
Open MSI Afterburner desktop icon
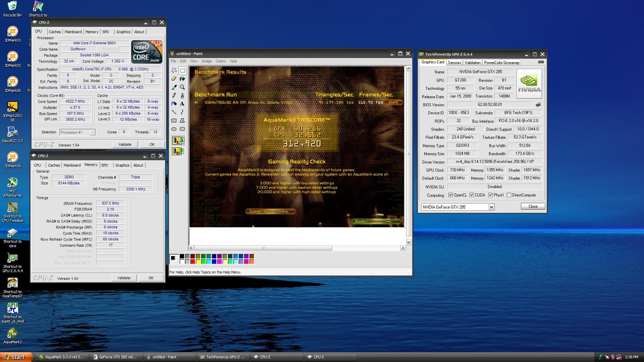click(x=12, y=188)
